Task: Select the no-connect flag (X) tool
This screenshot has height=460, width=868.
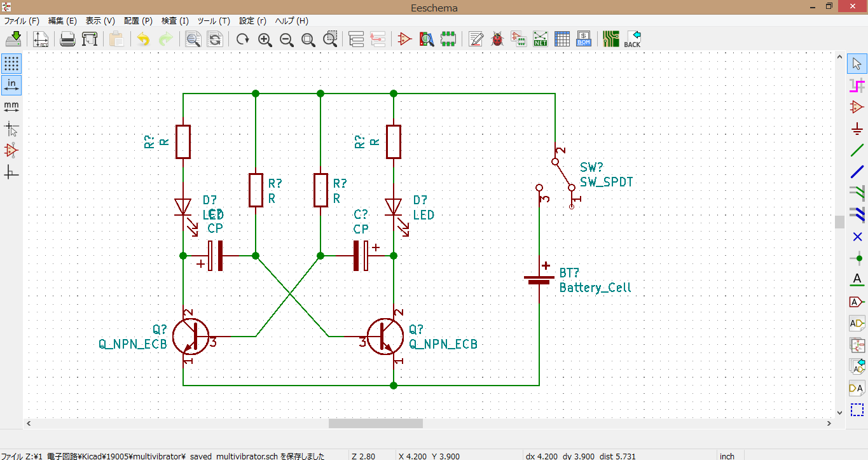Action: (x=857, y=237)
